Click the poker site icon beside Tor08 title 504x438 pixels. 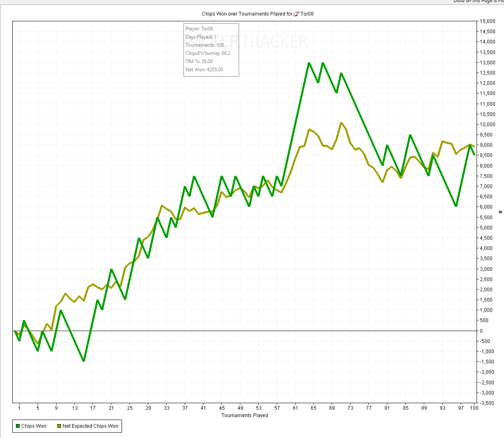[296, 14]
